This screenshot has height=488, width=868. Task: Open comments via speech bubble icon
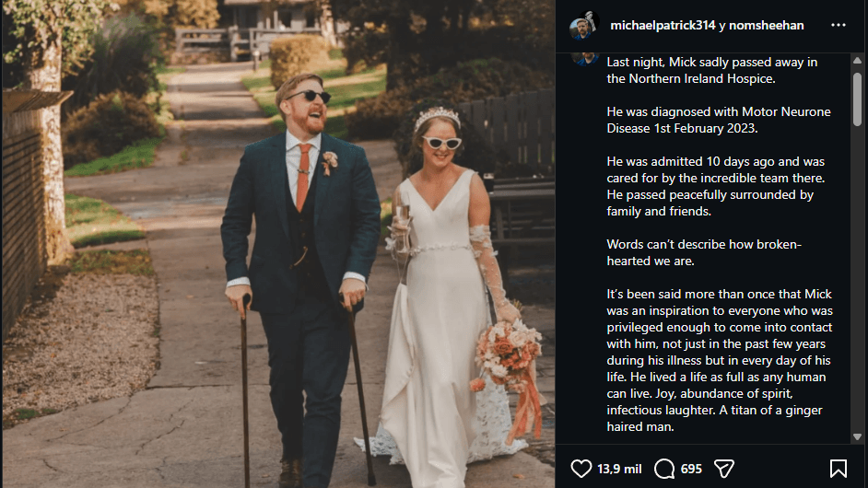(663, 469)
